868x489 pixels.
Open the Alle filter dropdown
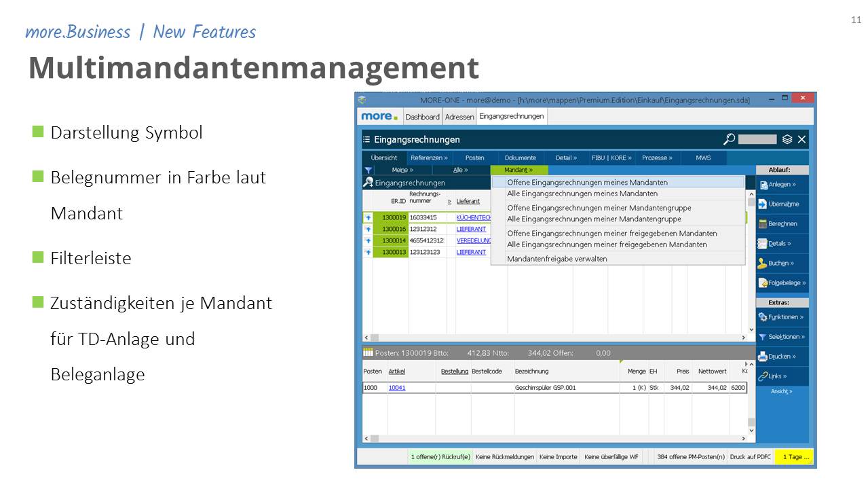click(x=461, y=170)
